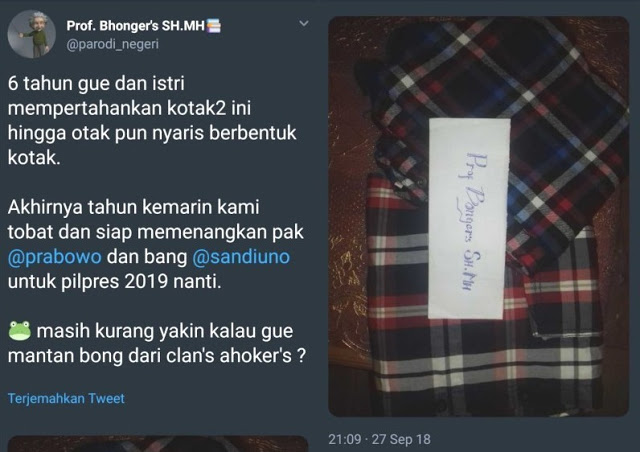The image size is (640, 452).
Task: Click the text Akhirnya tahun kemarin kami
Action: tap(133, 207)
